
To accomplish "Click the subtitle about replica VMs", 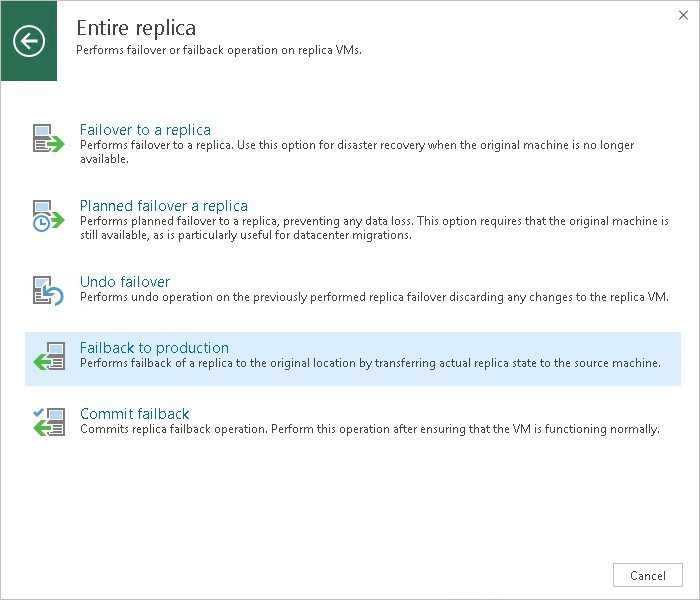I will coord(218,49).
